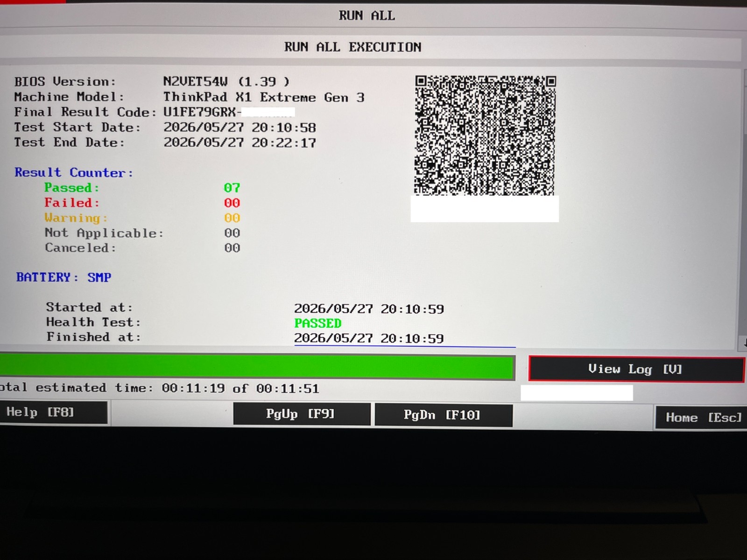Click the green test progress bar
The height and width of the screenshot is (560, 747).
pyautogui.click(x=257, y=367)
